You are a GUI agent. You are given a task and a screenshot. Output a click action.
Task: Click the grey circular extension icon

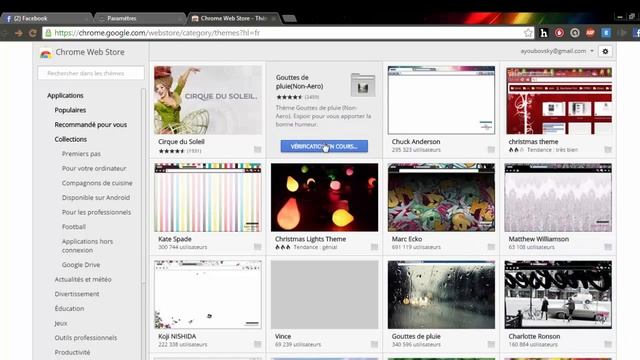tap(575, 33)
